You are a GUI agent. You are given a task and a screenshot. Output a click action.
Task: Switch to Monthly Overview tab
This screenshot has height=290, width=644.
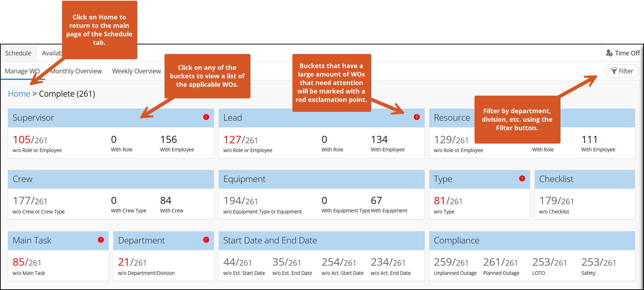76,71
